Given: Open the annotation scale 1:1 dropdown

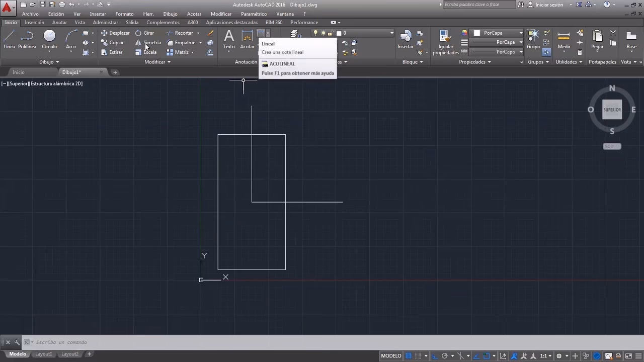Looking at the screenshot, I should (x=546, y=356).
